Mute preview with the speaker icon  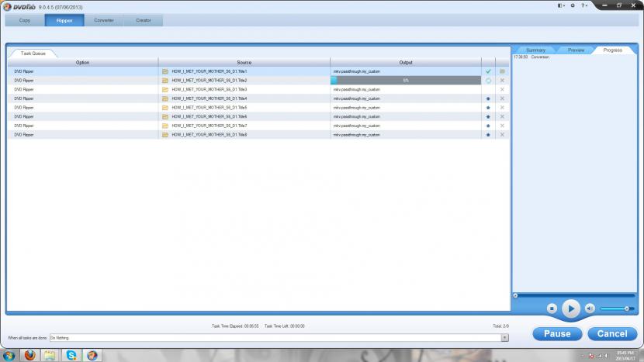(590, 309)
